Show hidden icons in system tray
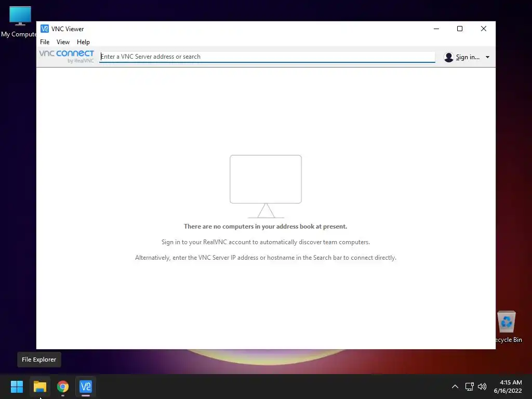Viewport: 532px width, 399px height. tap(455, 387)
